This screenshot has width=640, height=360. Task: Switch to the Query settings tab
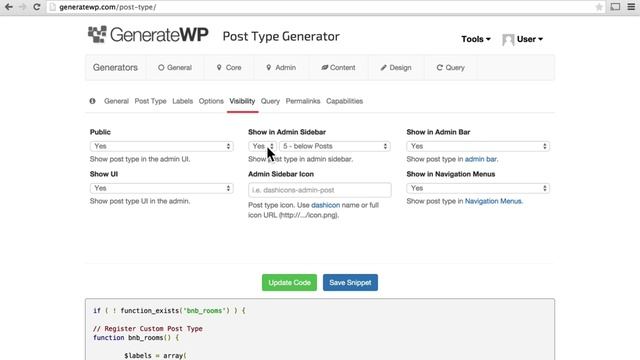270,101
